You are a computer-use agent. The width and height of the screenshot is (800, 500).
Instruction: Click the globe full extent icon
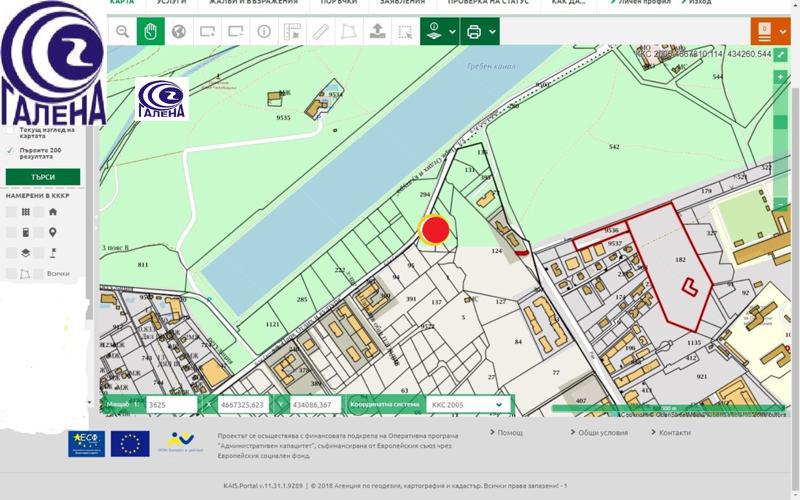(x=179, y=31)
